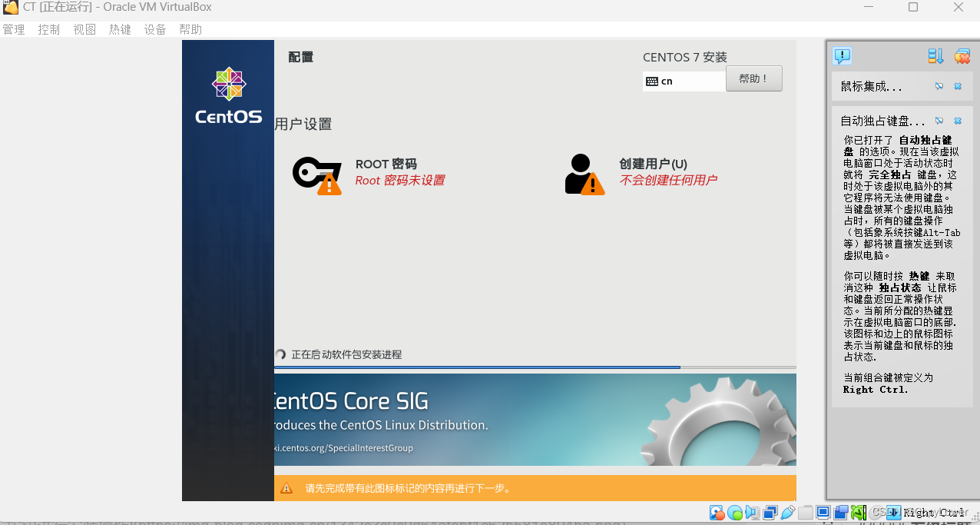Image resolution: width=980 pixels, height=525 pixels.
Task: Click the 'Root 密码未设置' warning text
Action: click(400, 181)
